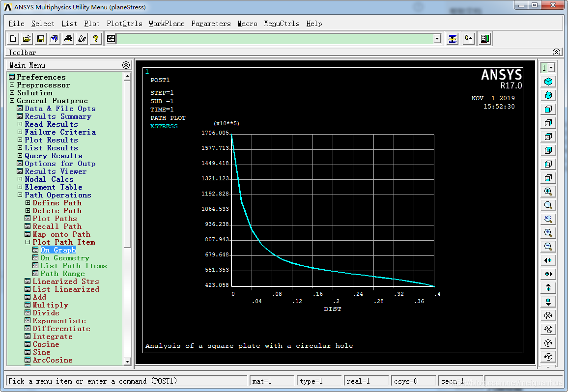Click the Path Range item
The height and width of the screenshot is (392, 568).
click(x=63, y=274)
